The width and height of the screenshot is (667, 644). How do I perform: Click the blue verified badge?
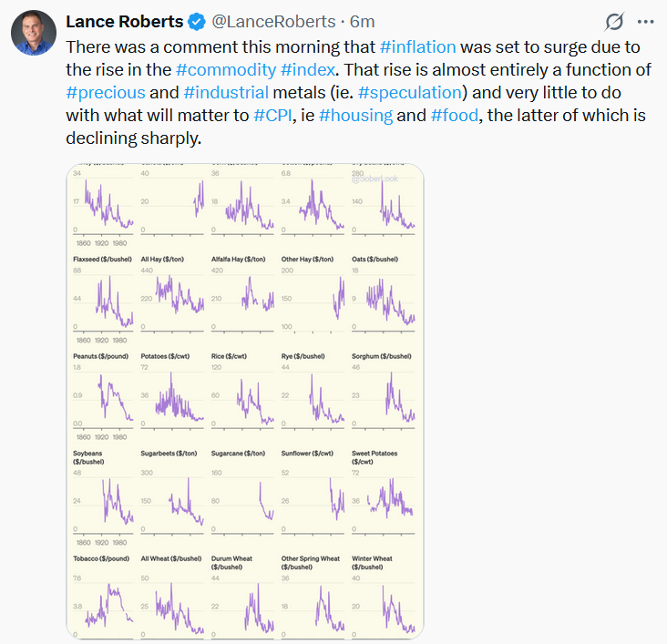(198, 22)
